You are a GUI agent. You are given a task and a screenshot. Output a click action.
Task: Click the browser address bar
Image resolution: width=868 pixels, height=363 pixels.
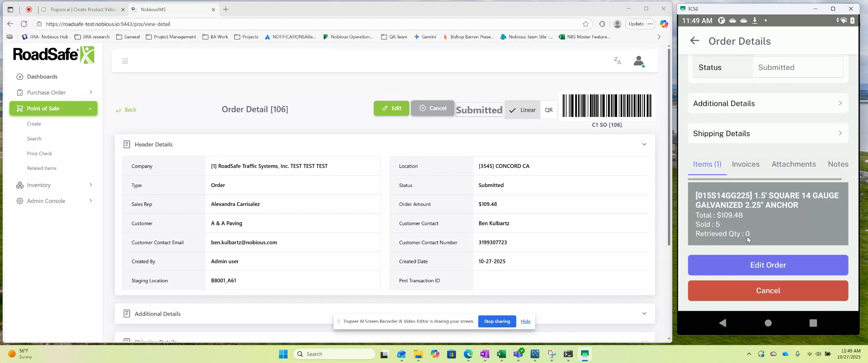(312, 24)
